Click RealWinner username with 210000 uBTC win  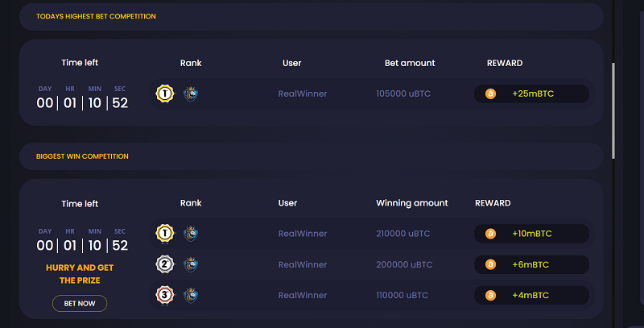tap(303, 234)
